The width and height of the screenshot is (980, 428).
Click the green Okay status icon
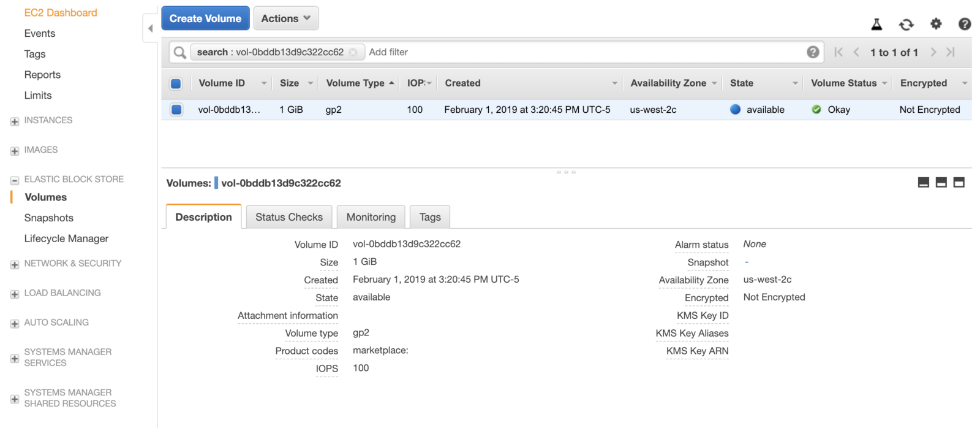[x=816, y=109]
